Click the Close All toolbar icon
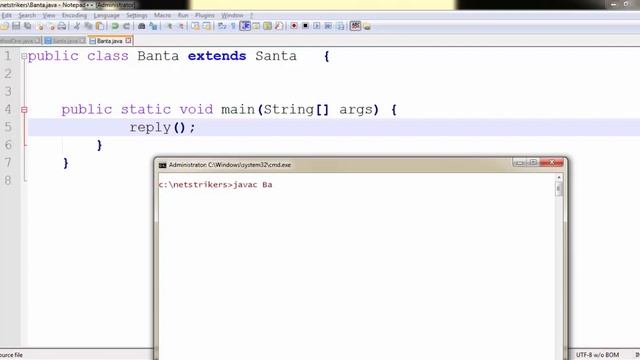Image resolution: width=640 pixels, height=360 pixels. (x=51, y=26)
